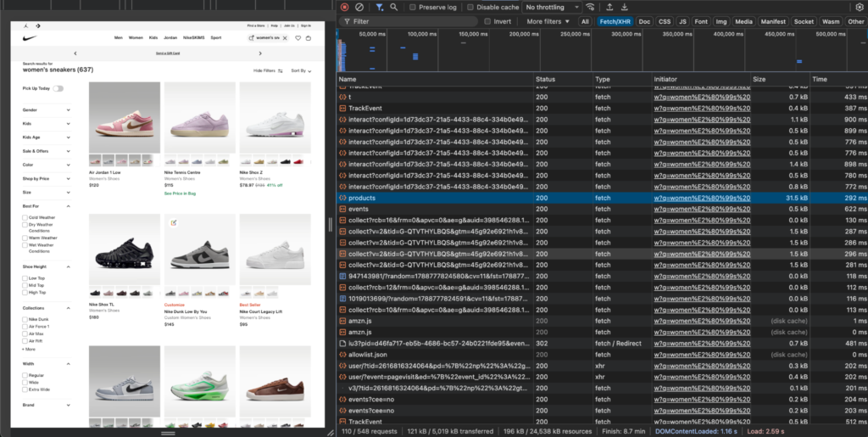The height and width of the screenshot is (437, 868).
Task: Expand the Sale & Offers filter section
Action: 47,151
